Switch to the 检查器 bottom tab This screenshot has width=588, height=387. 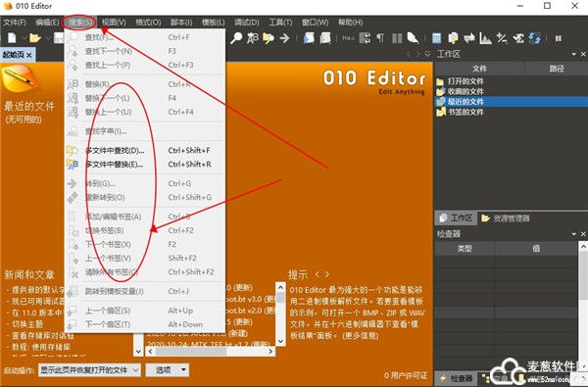tap(456, 378)
